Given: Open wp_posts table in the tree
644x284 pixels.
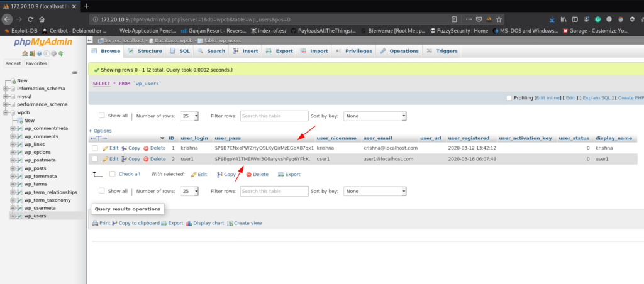Looking at the screenshot, I should 35,168.
